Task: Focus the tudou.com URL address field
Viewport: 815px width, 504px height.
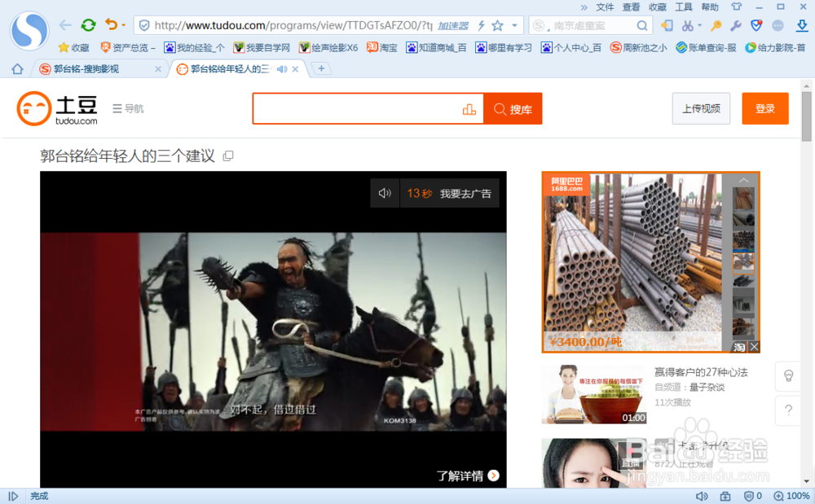Action: (x=293, y=25)
